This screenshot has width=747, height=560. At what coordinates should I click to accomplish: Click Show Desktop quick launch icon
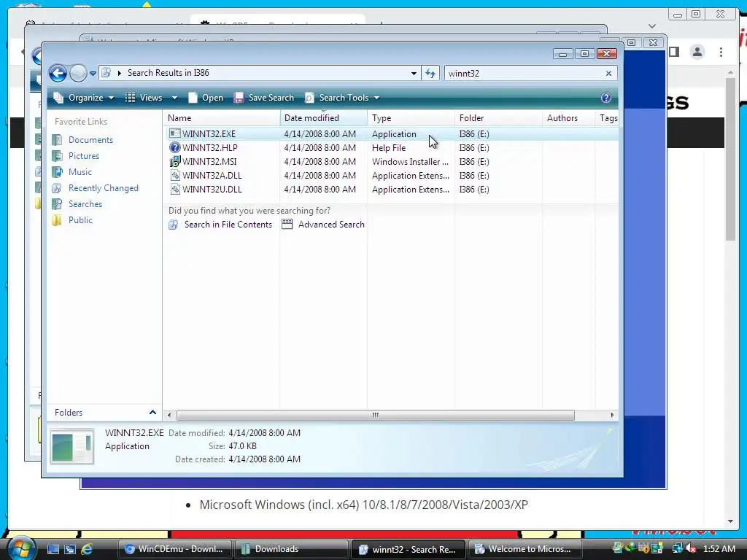(x=53, y=549)
